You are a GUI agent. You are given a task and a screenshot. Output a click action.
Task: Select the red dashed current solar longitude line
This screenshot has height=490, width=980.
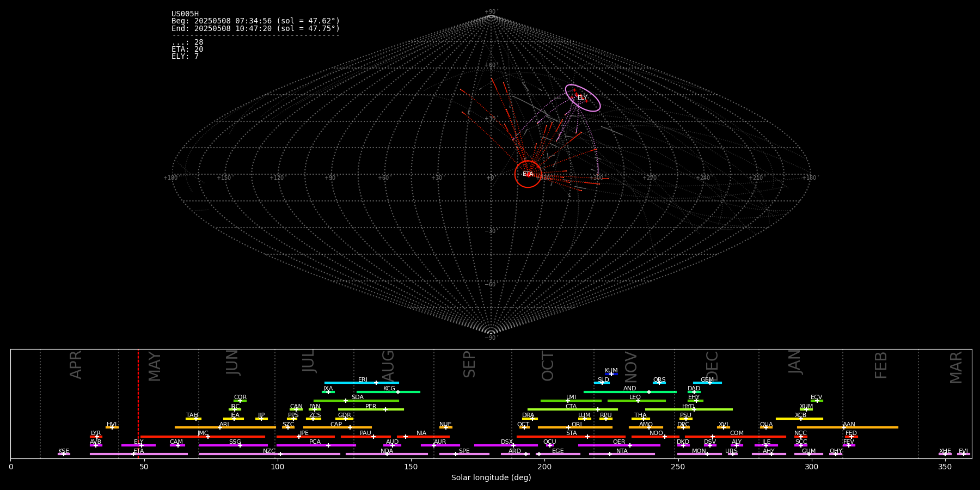[x=138, y=403]
